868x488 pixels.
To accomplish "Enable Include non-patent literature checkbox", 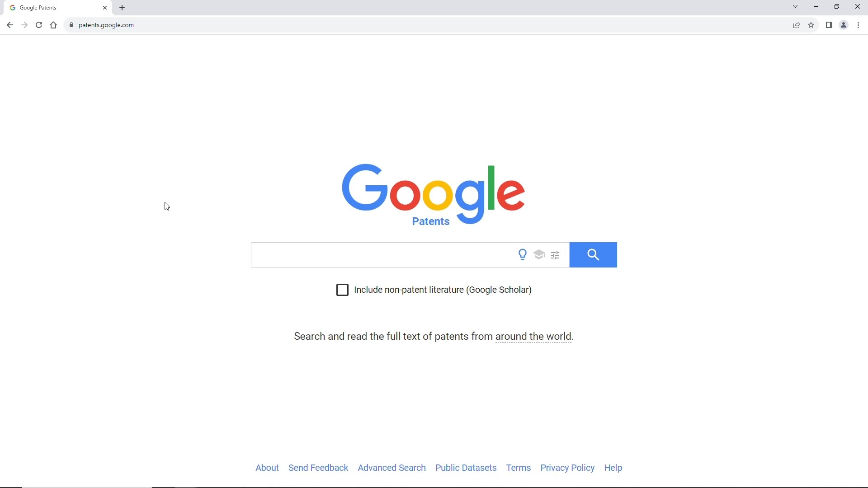I will point(342,290).
